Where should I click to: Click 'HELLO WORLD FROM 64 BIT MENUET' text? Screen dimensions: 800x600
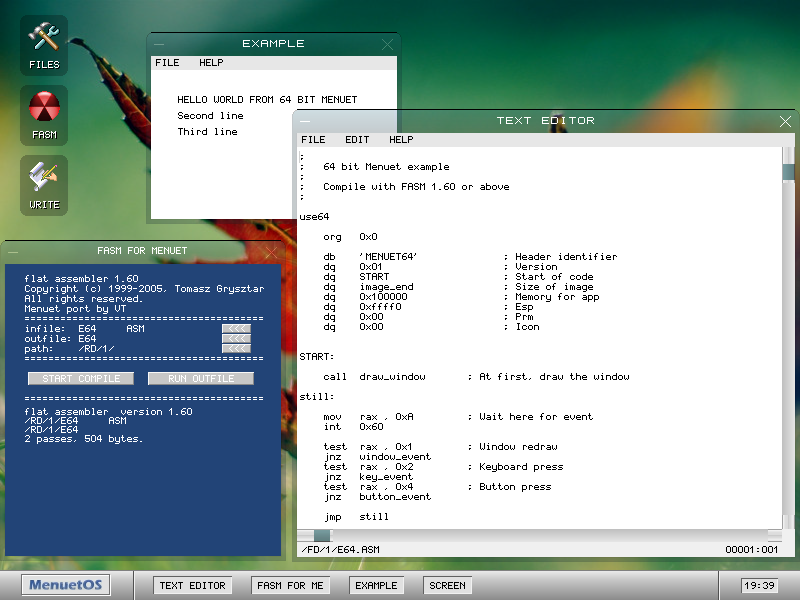click(267, 99)
